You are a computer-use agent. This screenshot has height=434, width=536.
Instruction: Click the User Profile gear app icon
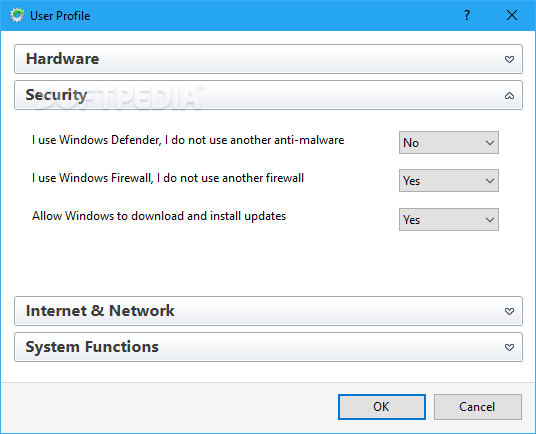tap(17, 15)
